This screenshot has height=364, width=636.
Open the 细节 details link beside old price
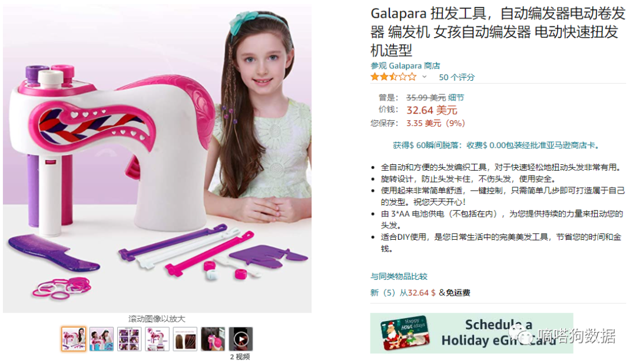pos(456,97)
